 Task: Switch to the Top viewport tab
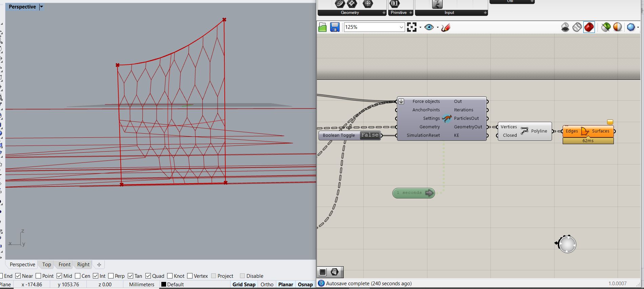[47, 265]
